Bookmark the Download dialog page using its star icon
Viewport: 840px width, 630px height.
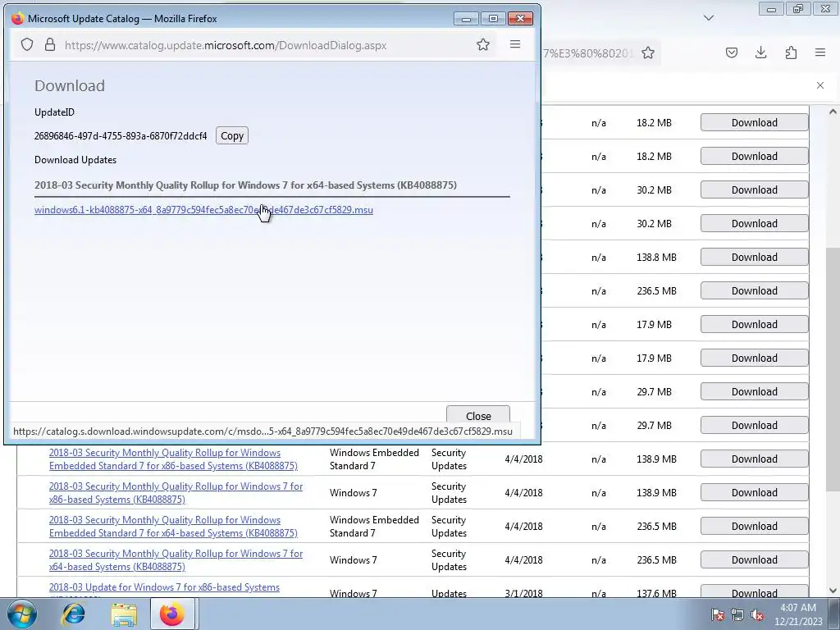point(482,44)
